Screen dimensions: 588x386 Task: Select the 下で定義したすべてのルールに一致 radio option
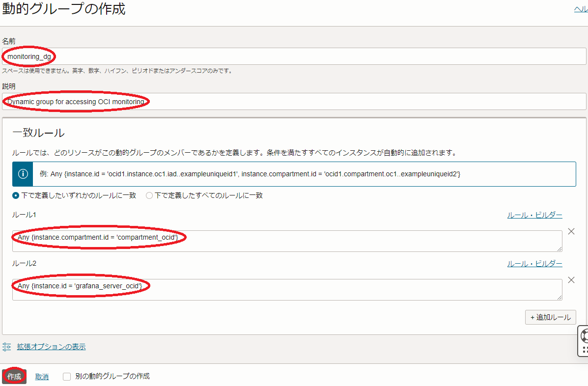pyautogui.click(x=149, y=195)
